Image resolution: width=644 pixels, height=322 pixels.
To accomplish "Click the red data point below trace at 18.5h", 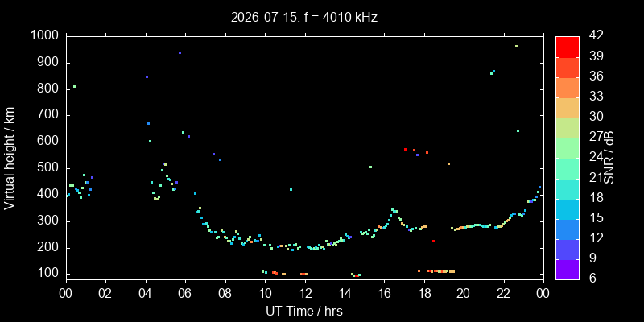I will [433, 241].
